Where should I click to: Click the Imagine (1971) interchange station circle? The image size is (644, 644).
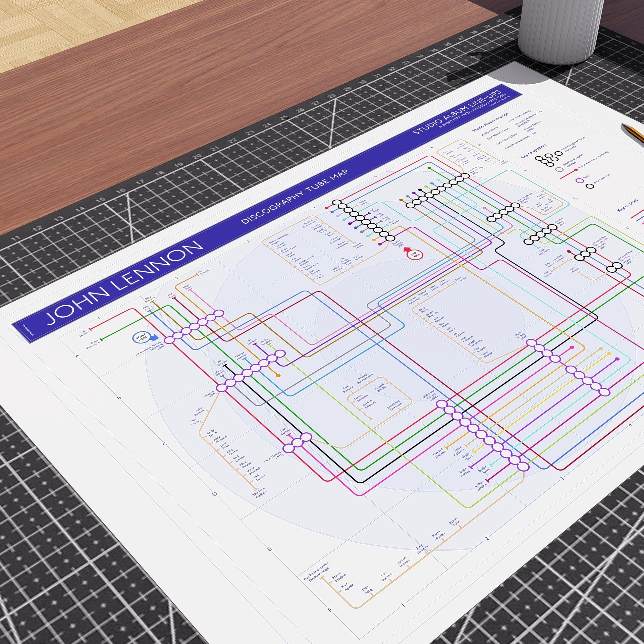(222, 387)
